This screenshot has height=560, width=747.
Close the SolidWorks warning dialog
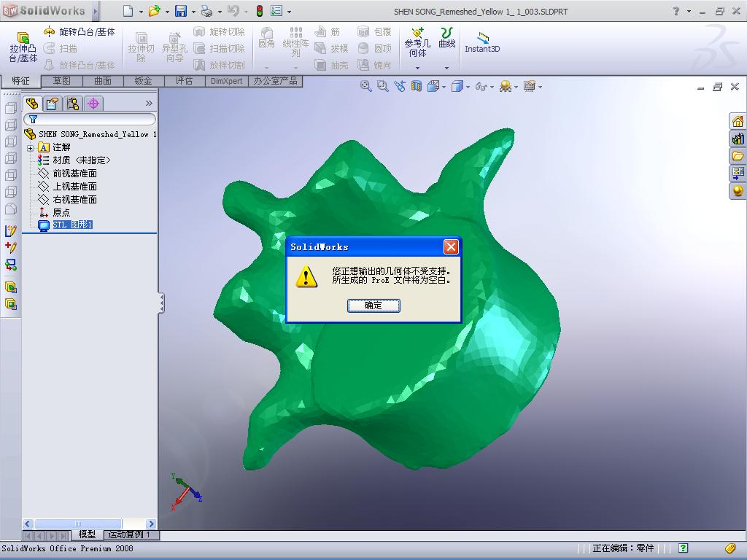pyautogui.click(x=451, y=246)
